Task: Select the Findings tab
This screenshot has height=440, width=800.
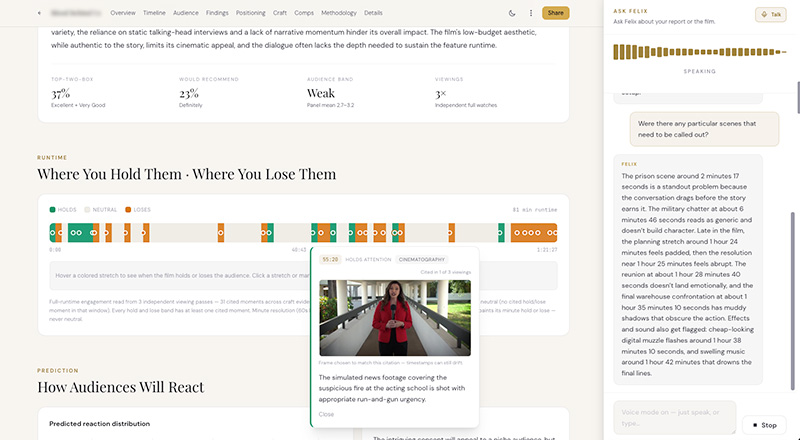Action: pos(217,13)
